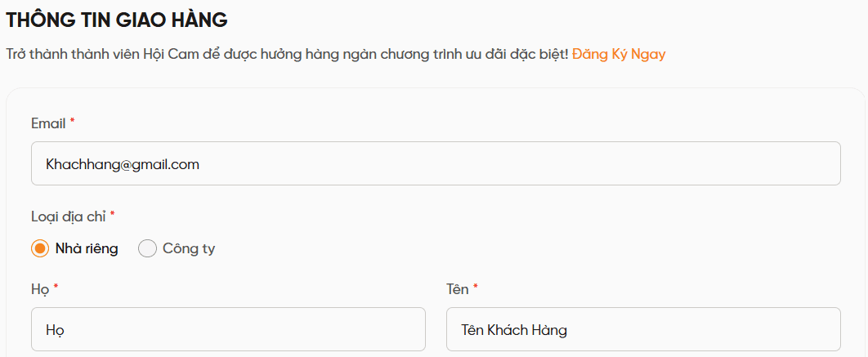Click the 'THÔNG TIN GIAO HÀNG' heading

pos(117,20)
